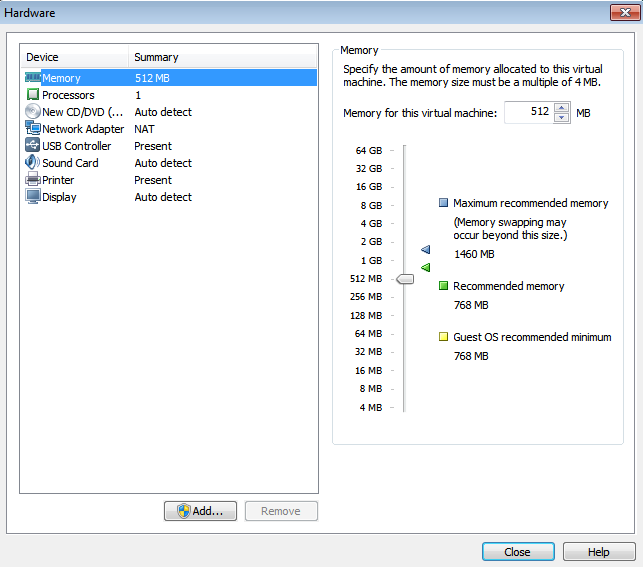The height and width of the screenshot is (567, 643).
Task: Click the green recommended memory marker arrow
Action: (x=426, y=267)
